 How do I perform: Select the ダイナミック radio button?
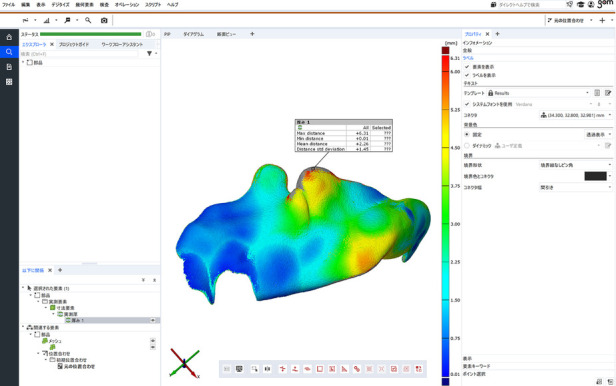[x=467, y=146]
